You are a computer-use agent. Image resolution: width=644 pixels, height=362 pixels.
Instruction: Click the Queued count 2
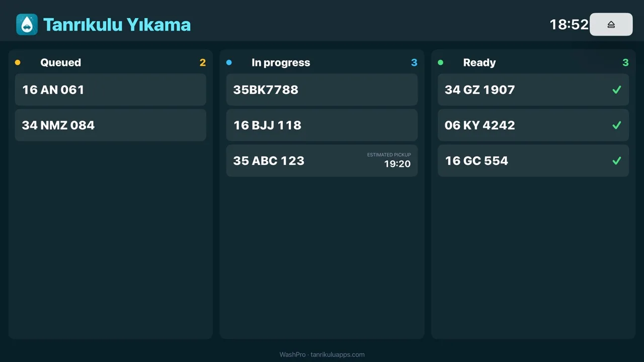coord(203,63)
